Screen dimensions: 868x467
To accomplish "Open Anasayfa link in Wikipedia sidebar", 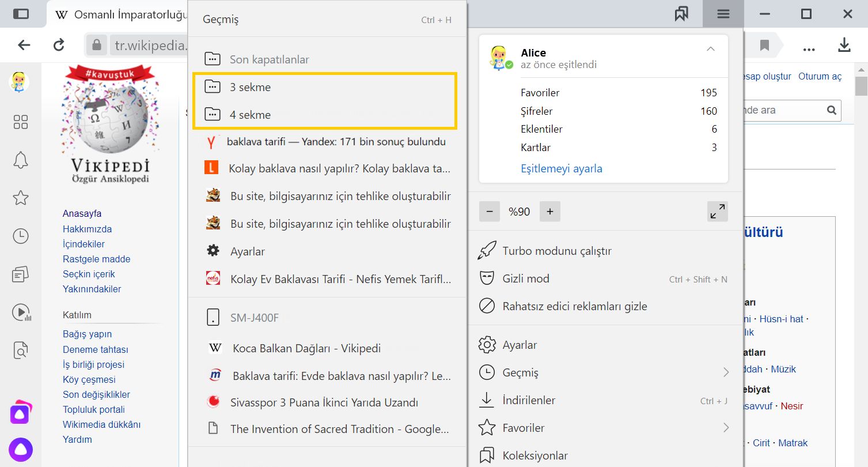I will 82,213.
